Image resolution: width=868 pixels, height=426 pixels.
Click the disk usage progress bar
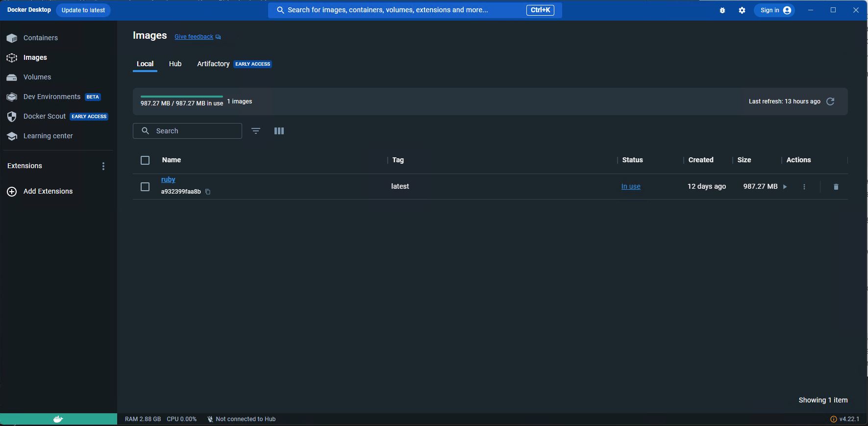tap(182, 97)
